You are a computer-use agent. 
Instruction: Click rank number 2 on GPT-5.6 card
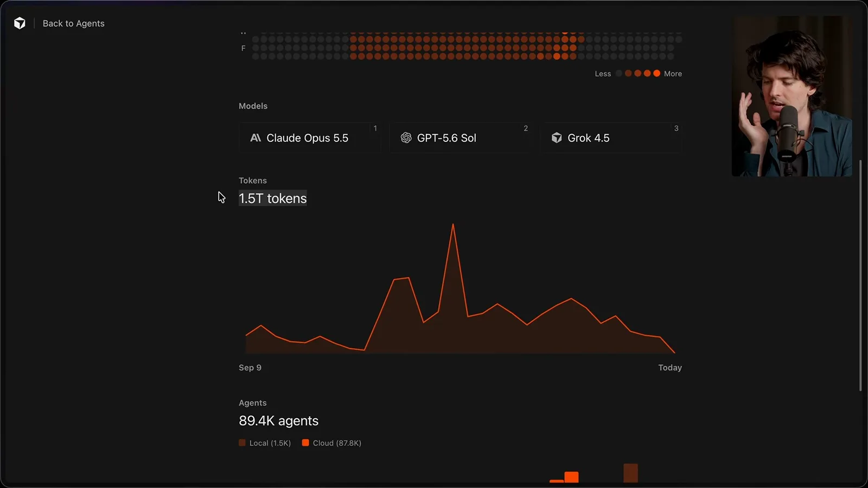coord(526,129)
